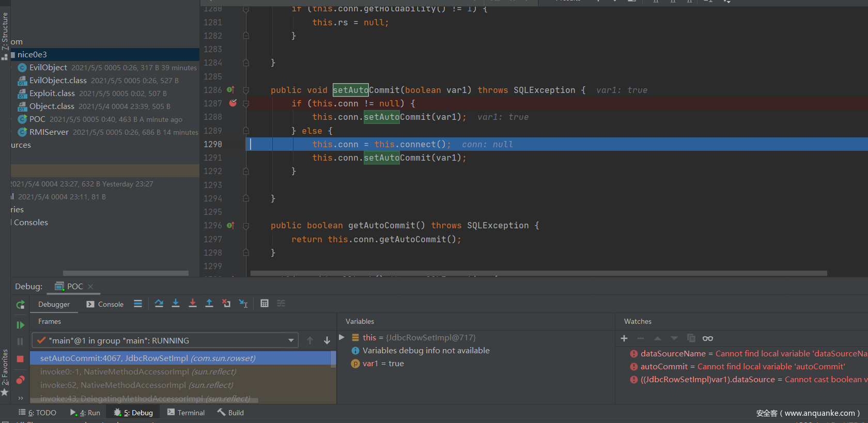The image size is (868, 423).
Task: Switch to the Console tab
Action: (105, 304)
